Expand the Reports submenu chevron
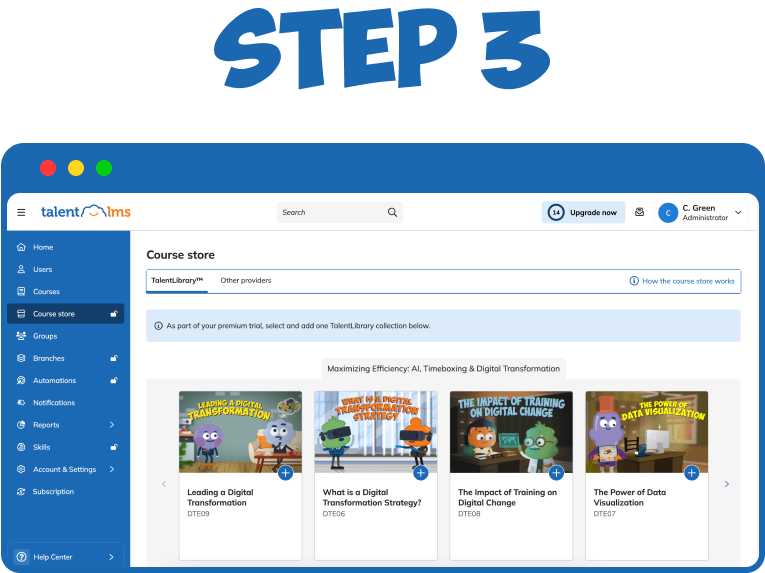This screenshot has width=765, height=573. tap(112, 425)
